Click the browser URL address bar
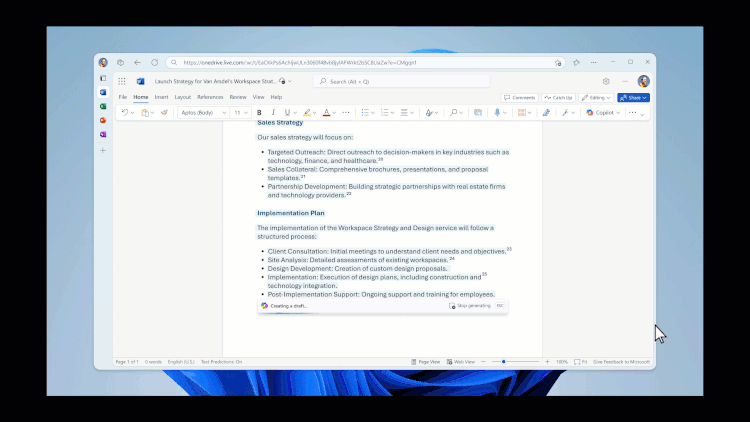 pos(364,62)
